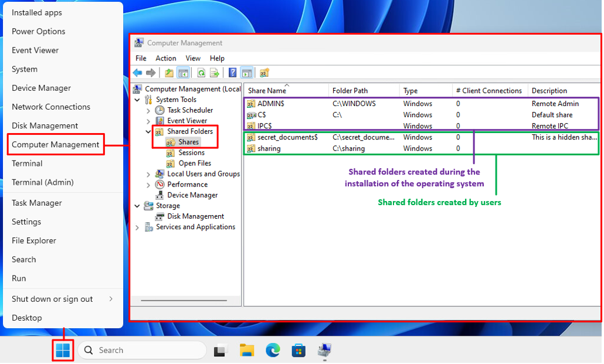The height and width of the screenshot is (364, 604).
Task: Collapse the Shared Folders tree node
Action: [150, 131]
